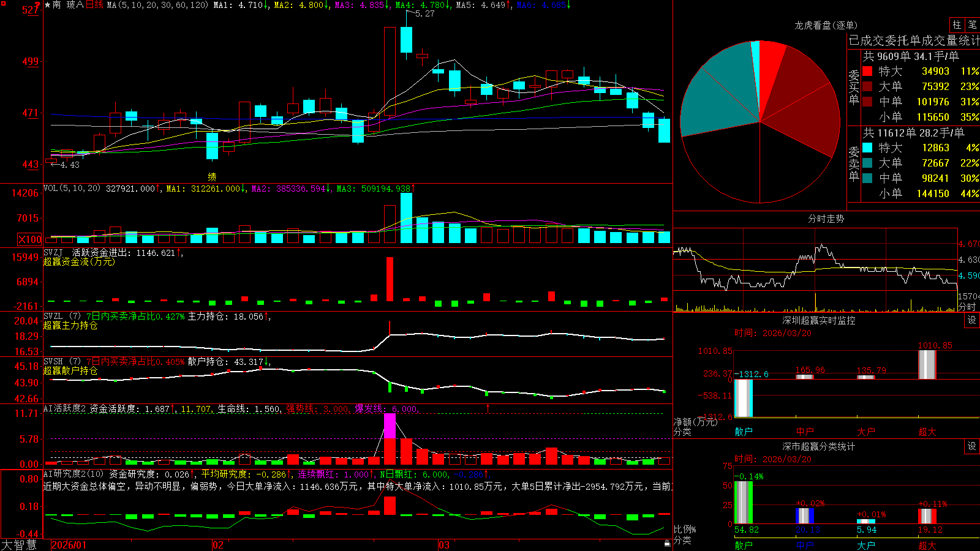980x551 pixels.
Task: Select the 散户 category in real-time monitor
Action: tap(744, 432)
